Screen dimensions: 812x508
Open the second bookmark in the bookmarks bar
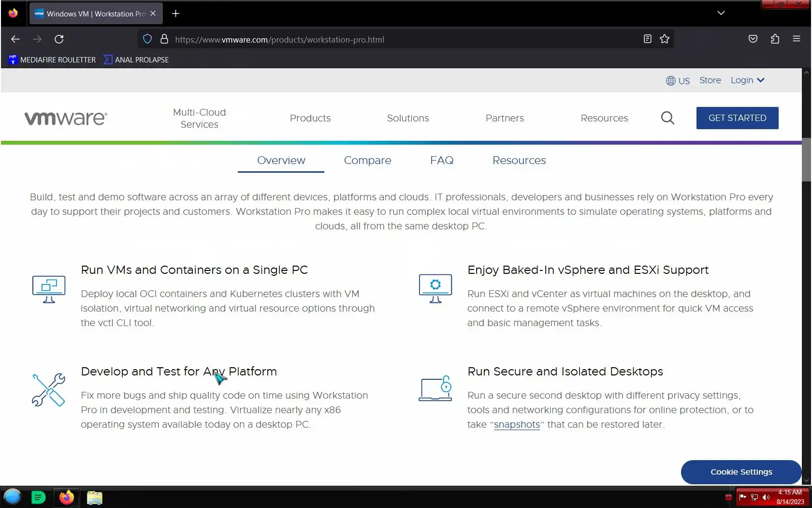point(136,60)
